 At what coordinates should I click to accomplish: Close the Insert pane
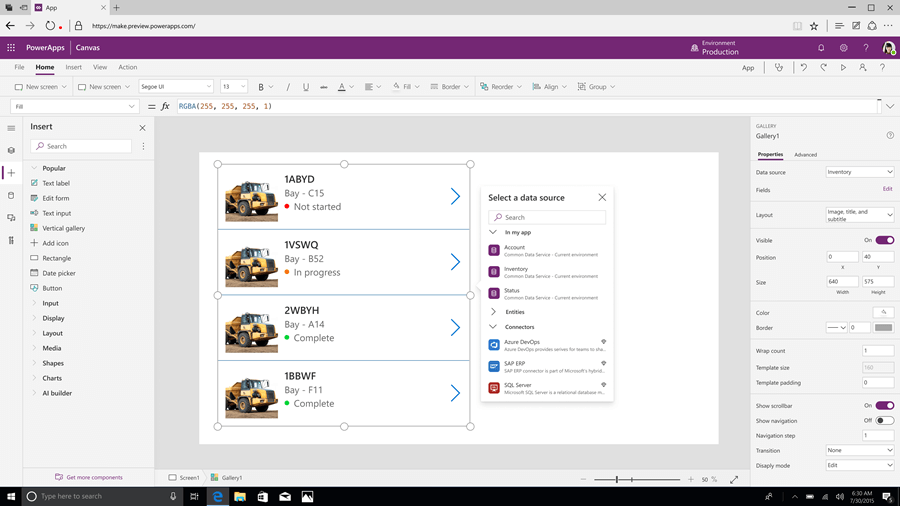click(x=142, y=127)
